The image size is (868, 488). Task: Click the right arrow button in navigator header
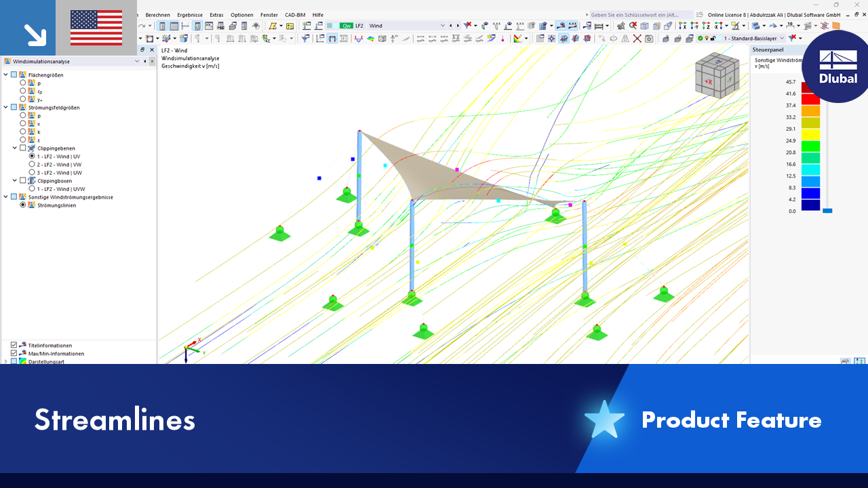[x=152, y=61]
